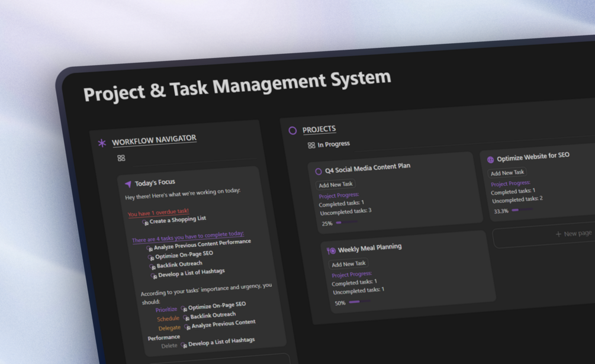This screenshot has height=364, width=595.
Task: Open the PROJECTS heading link
Action: [319, 129]
